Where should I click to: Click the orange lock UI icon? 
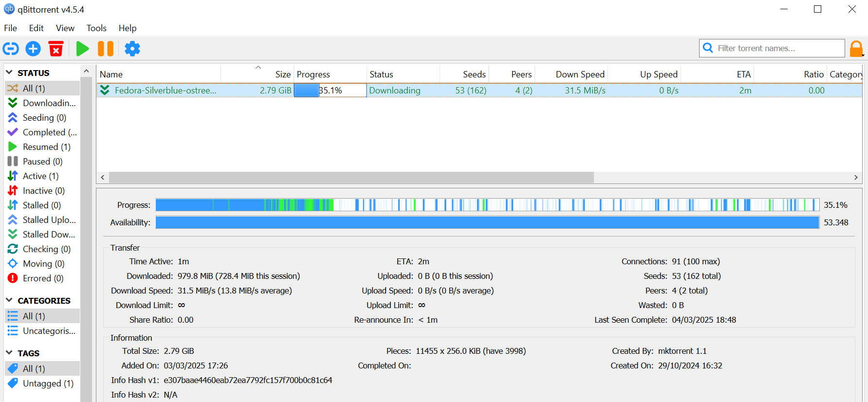(856, 49)
